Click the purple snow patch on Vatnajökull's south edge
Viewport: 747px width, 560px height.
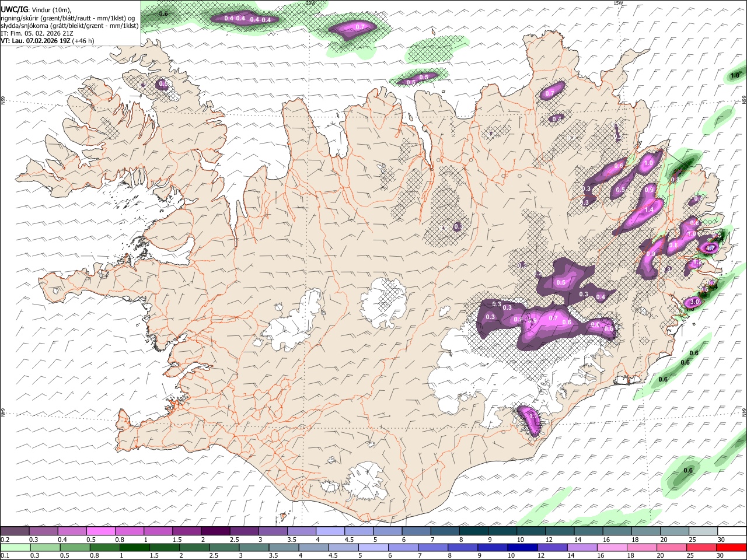pos(530,421)
